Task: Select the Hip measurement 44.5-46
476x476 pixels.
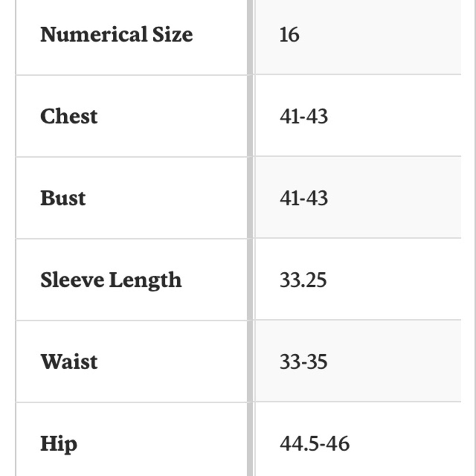Action: (314, 444)
